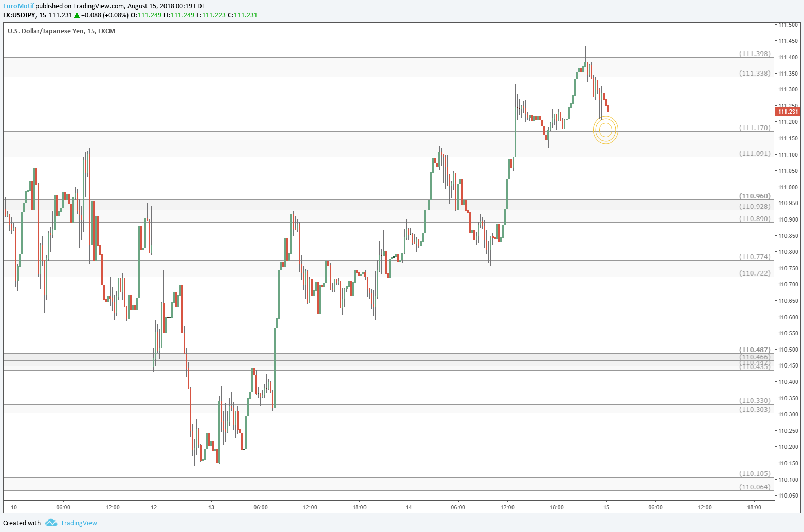804x532 pixels.
Task: Select the (110.303) level label
Action: pyautogui.click(x=755, y=409)
